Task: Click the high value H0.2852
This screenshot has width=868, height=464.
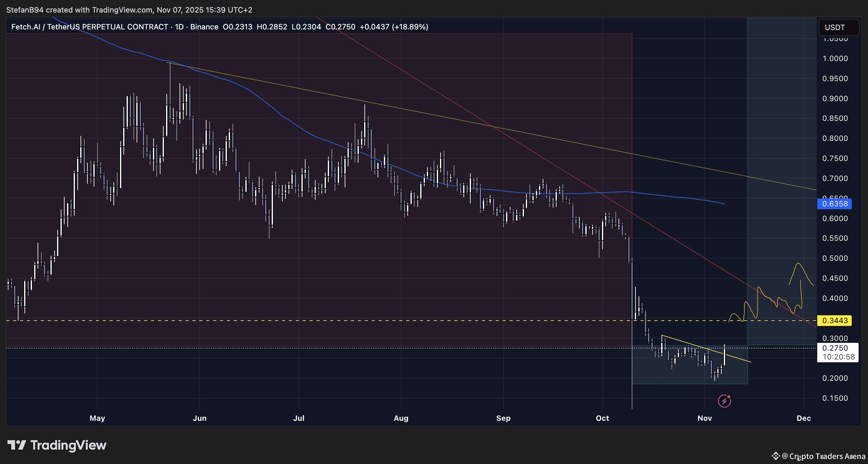Action: point(272,27)
